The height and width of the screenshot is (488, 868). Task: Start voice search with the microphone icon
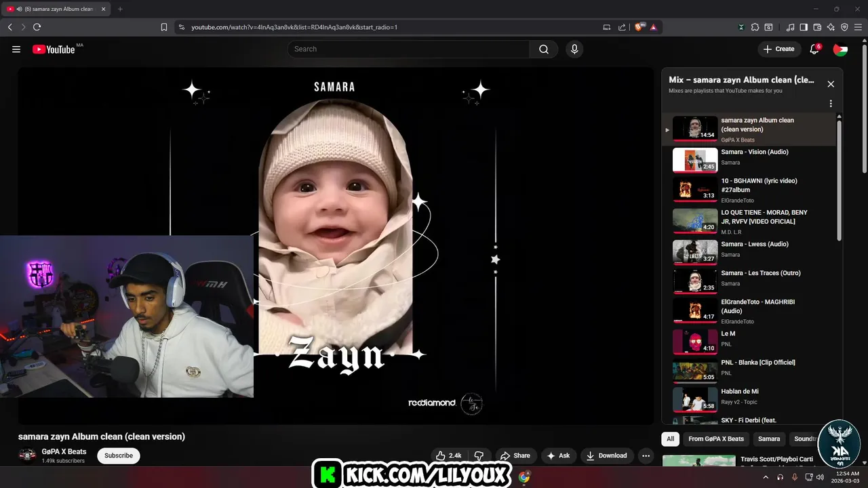574,49
